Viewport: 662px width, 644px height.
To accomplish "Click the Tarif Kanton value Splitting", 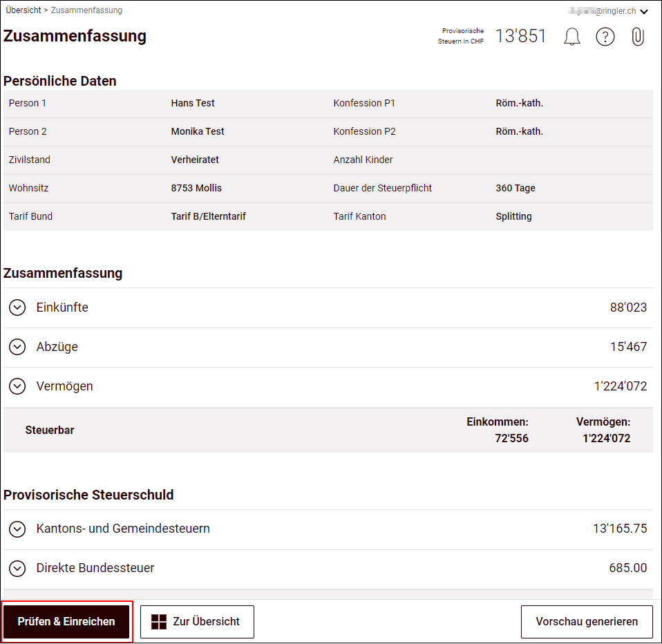I will click(x=513, y=216).
